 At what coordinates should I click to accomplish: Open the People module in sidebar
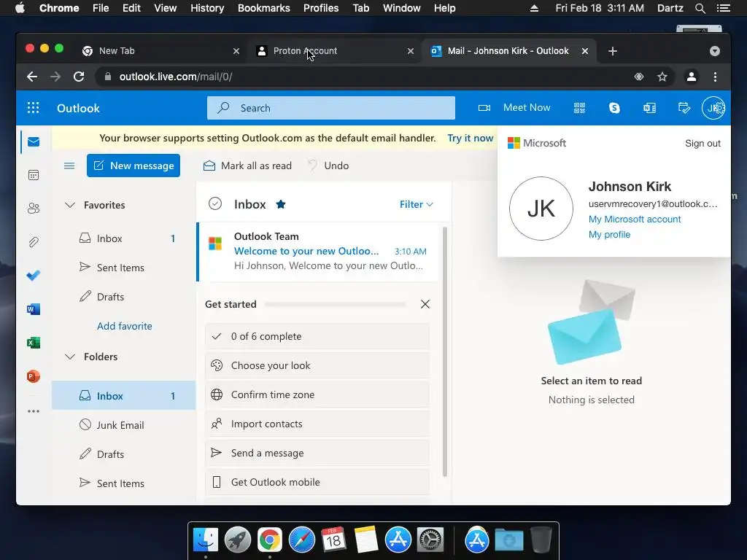point(34,208)
